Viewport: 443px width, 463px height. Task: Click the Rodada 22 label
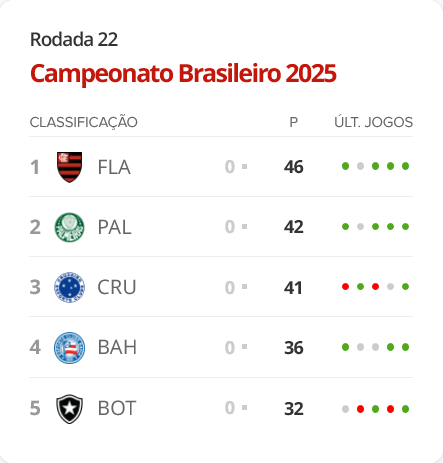coord(74,40)
